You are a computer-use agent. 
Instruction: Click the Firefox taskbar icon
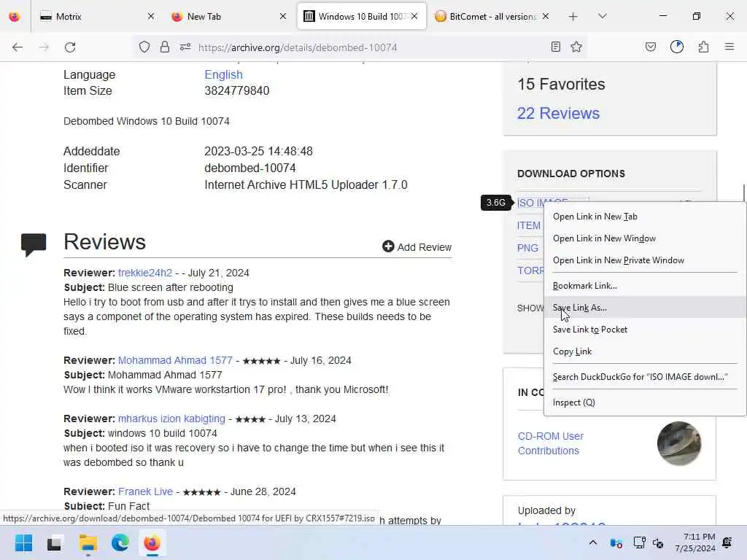[x=152, y=542]
